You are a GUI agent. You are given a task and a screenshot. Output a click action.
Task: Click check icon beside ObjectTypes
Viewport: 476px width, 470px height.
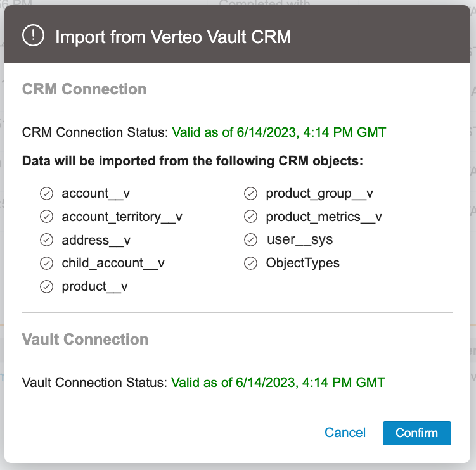[x=250, y=263]
